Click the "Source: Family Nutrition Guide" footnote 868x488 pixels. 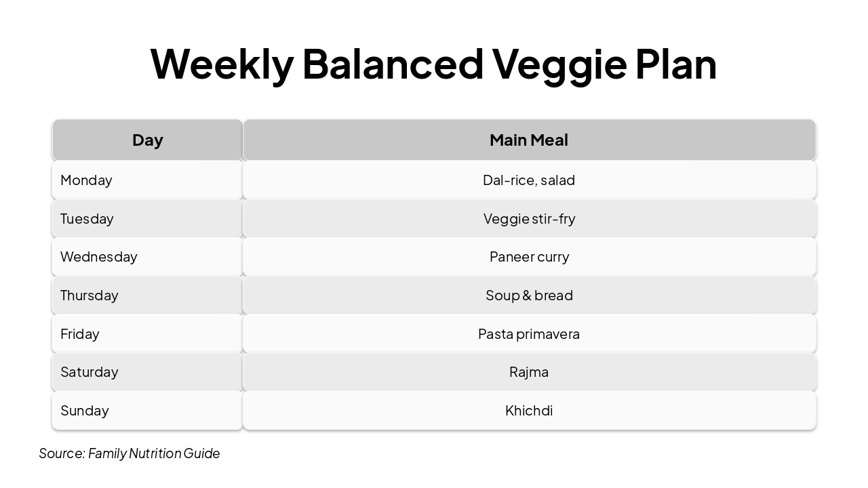click(x=130, y=453)
